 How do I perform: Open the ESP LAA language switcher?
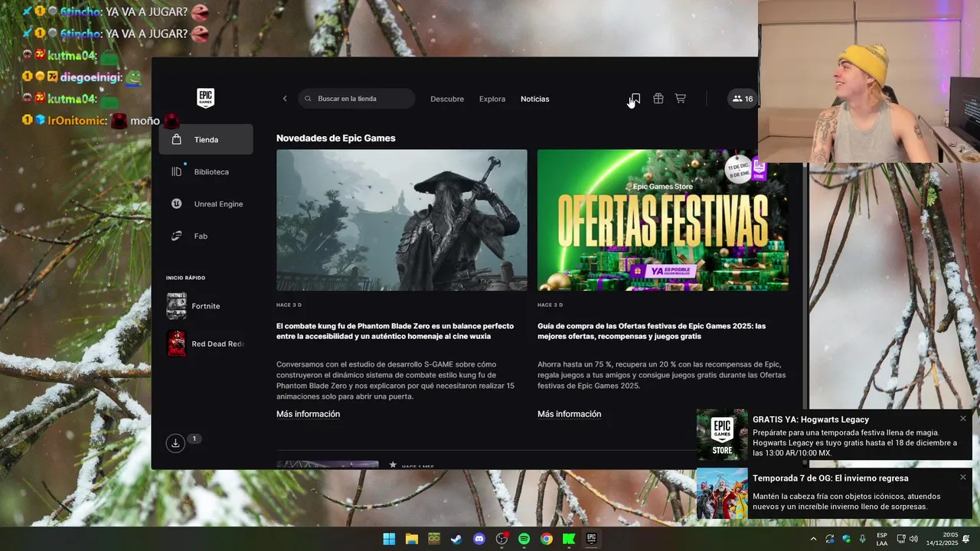(882, 539)
